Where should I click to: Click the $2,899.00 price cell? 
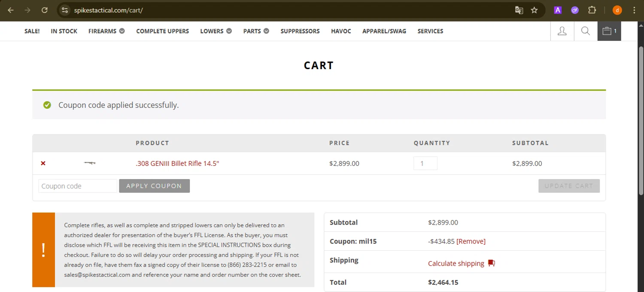click(344, 163)
